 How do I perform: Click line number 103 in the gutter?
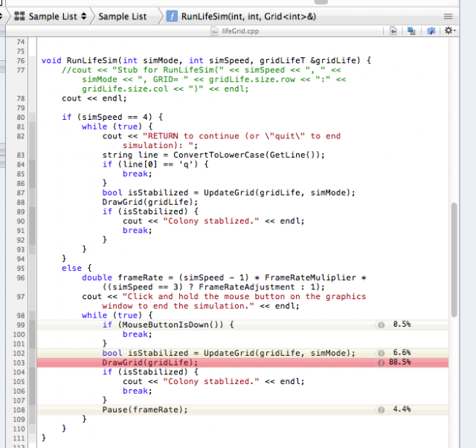(19, 362)
